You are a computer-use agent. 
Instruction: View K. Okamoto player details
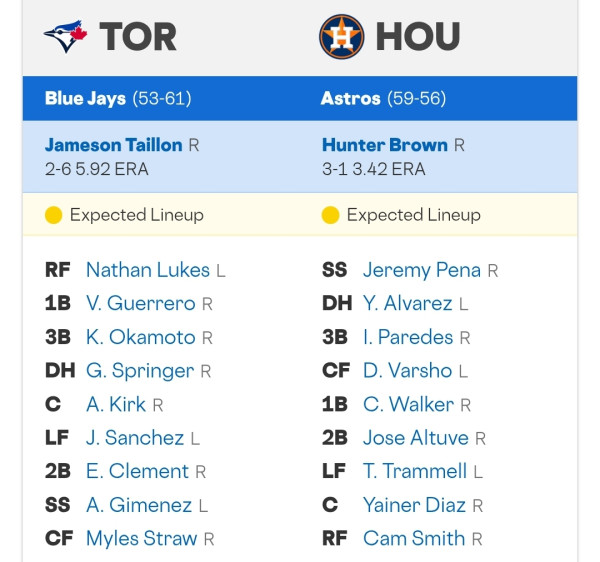point(140,337)
